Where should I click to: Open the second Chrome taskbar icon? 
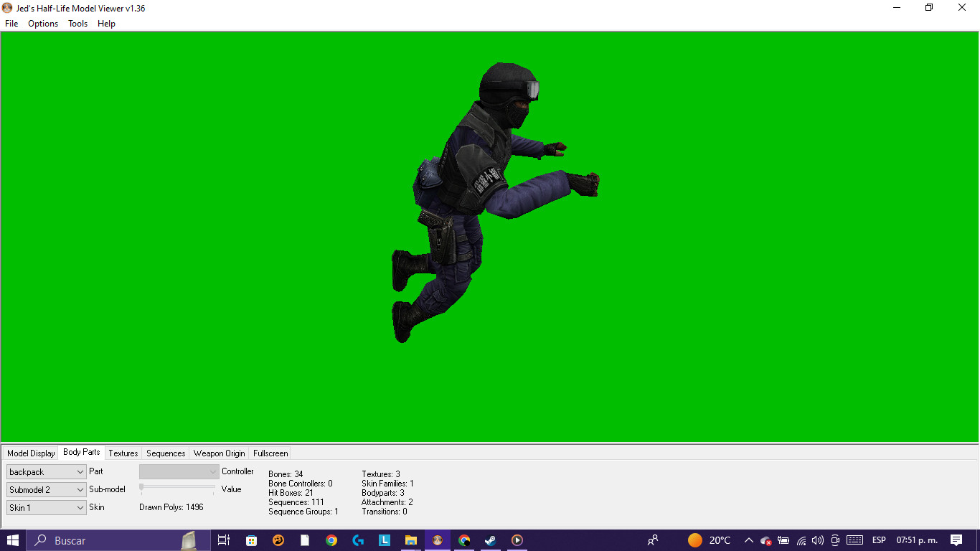pos(464,540)
